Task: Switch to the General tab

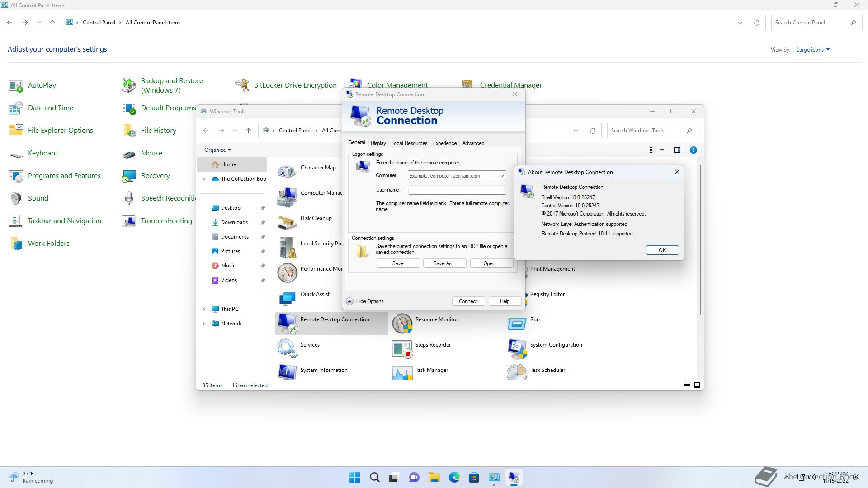Action: click(356, 143)
